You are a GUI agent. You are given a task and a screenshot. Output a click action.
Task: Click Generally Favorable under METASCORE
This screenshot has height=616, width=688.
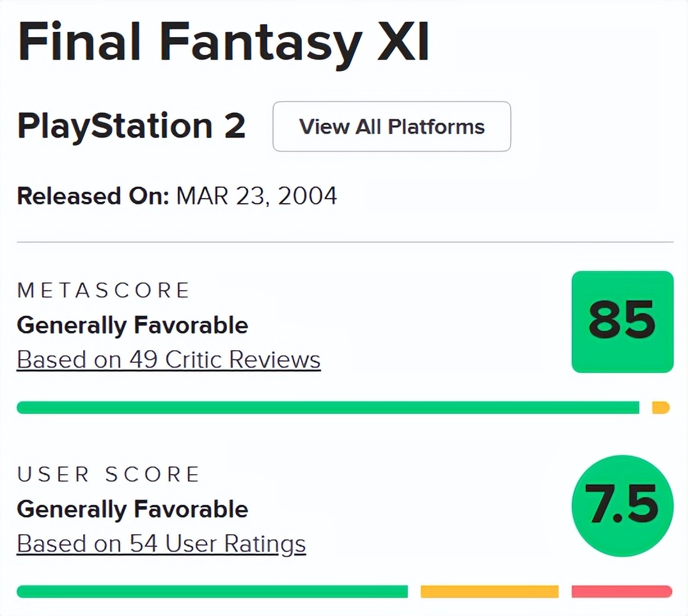coord(132,325)
